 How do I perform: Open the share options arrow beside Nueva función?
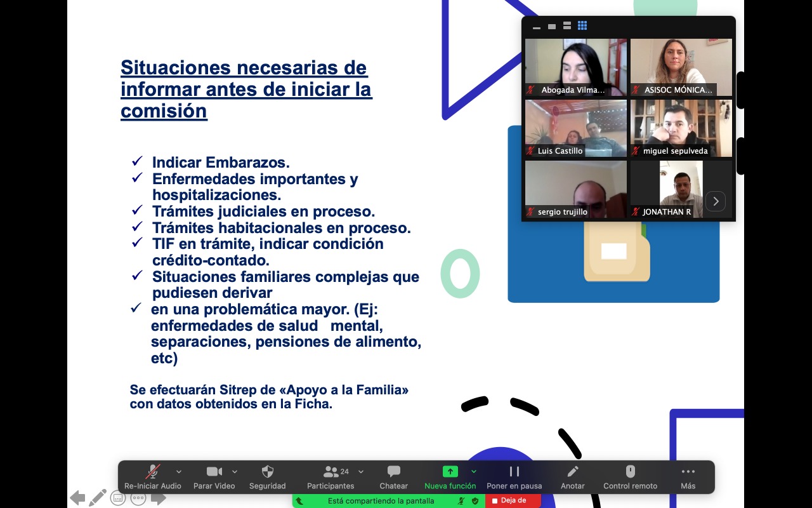coord(473,471)
